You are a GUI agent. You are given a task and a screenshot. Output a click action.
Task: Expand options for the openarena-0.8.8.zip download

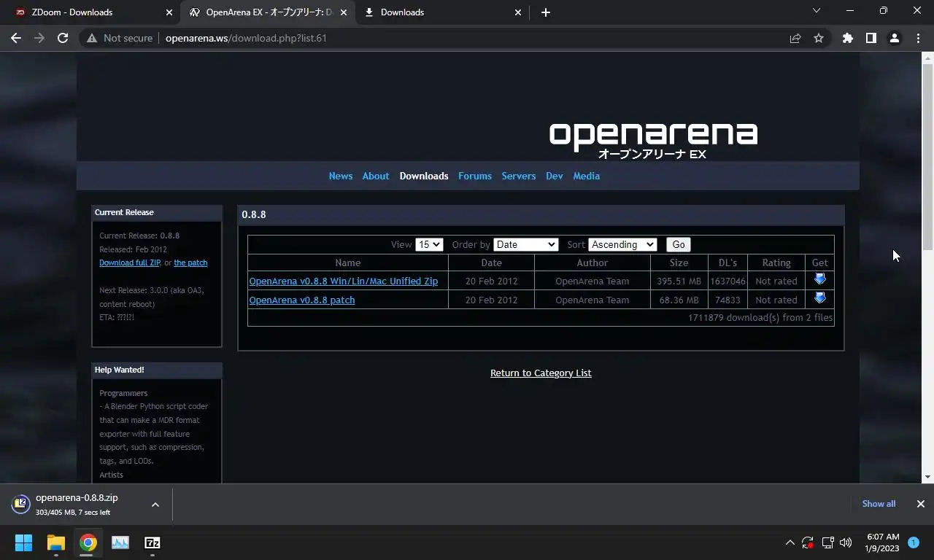tap(155, 504)
